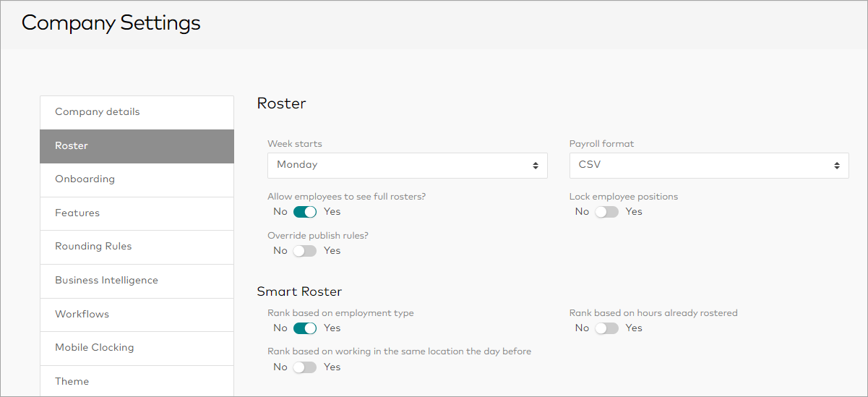This screenshot has height=397, width=868.
Task: Disable 'Rank based on employment type' toggle
Action: 305,328
